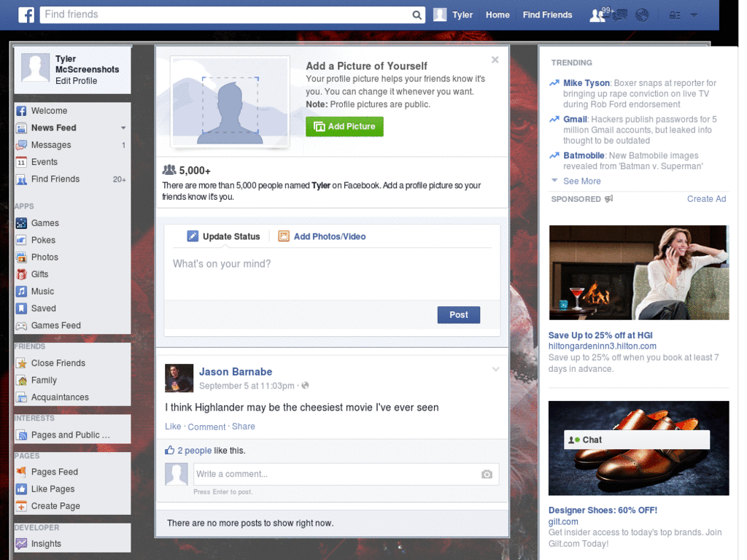Dismiss the Add a Picture prompt
The image size is (747, 560).
tap(495, 60)
